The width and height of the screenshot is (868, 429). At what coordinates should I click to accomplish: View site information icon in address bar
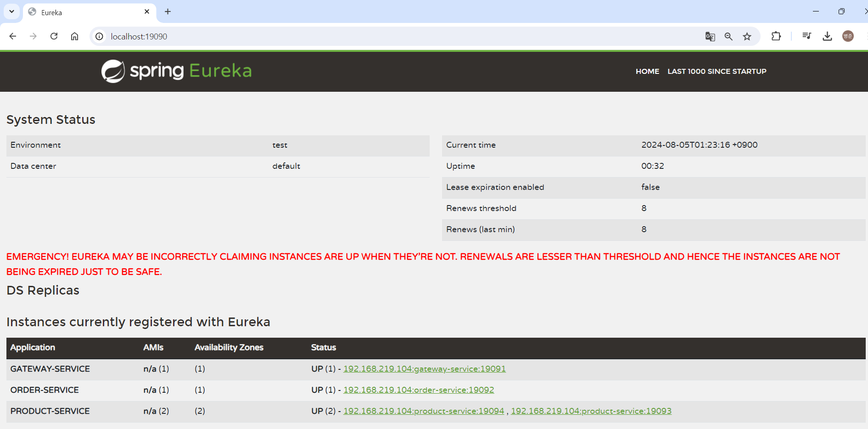coord(99,36)
